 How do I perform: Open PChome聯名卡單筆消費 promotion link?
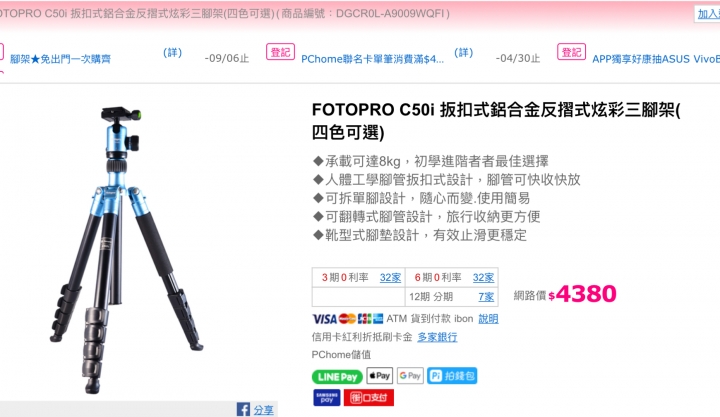[372, 59]
